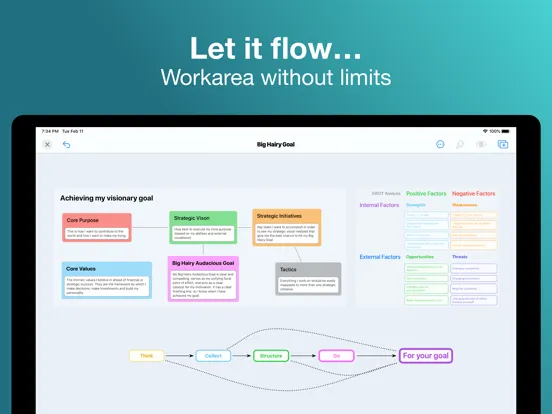Select the Internal Factors row label
552x414 pixels.
pyautogui.click(x=379, y=205)
